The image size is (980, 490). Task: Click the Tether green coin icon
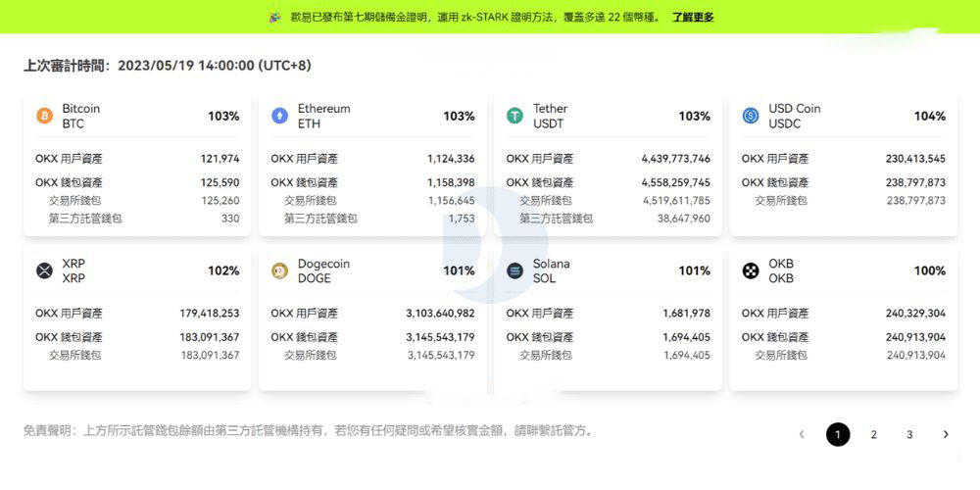(515, 117)
